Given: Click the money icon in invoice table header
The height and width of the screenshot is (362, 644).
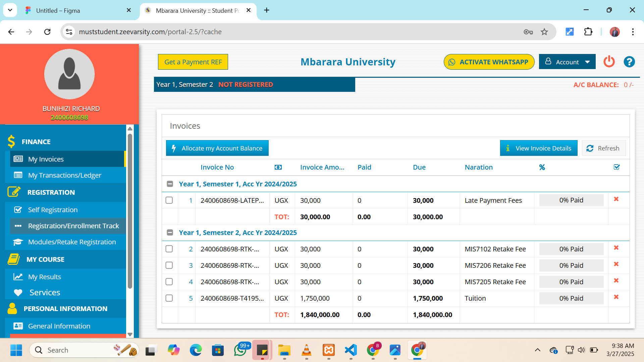Looking at the screenshot, I should (278, 167).
